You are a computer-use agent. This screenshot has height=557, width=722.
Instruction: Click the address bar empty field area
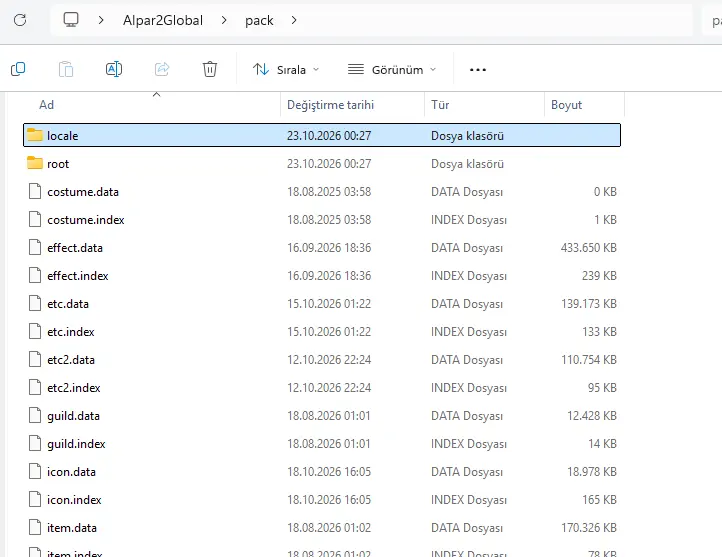495,20
